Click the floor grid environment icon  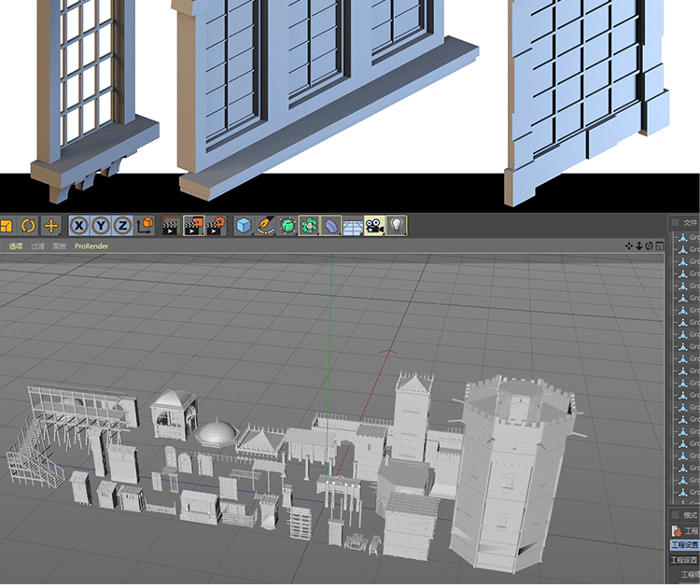353,226
